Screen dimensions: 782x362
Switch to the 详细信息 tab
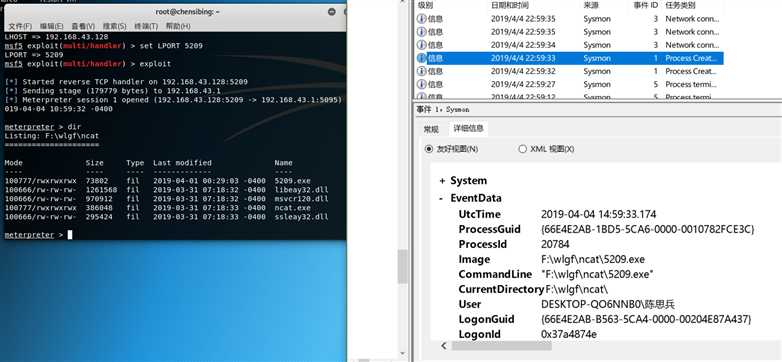[x=468, y=128]
